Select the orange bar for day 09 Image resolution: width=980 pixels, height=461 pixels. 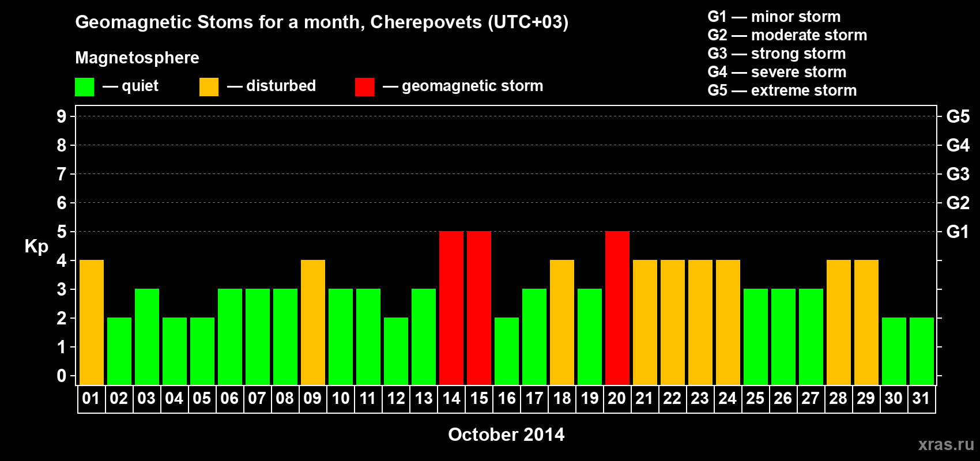tap(313, 322)
